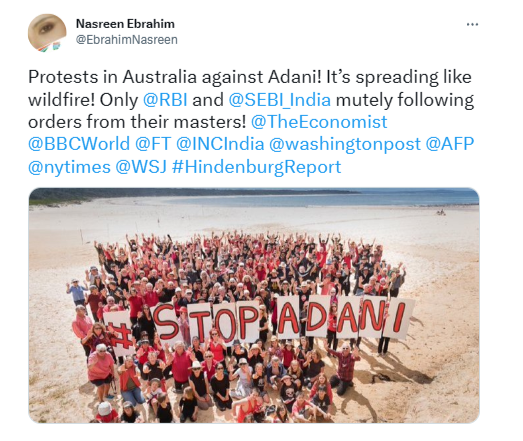The image size is (523, 441).
Task: Click the @nytimes mention
Action: pos(69,166)
